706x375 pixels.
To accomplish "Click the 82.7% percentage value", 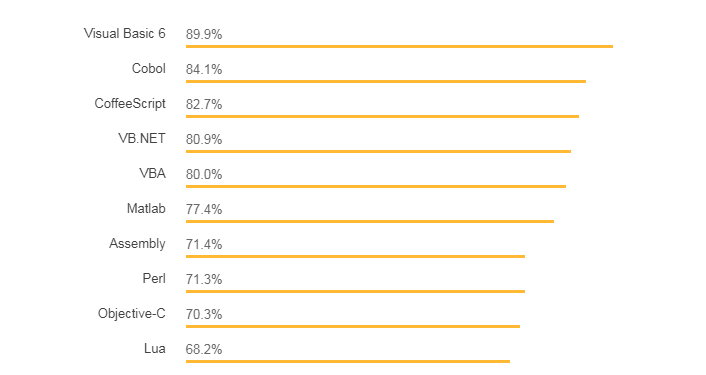I will pos(204,104).
